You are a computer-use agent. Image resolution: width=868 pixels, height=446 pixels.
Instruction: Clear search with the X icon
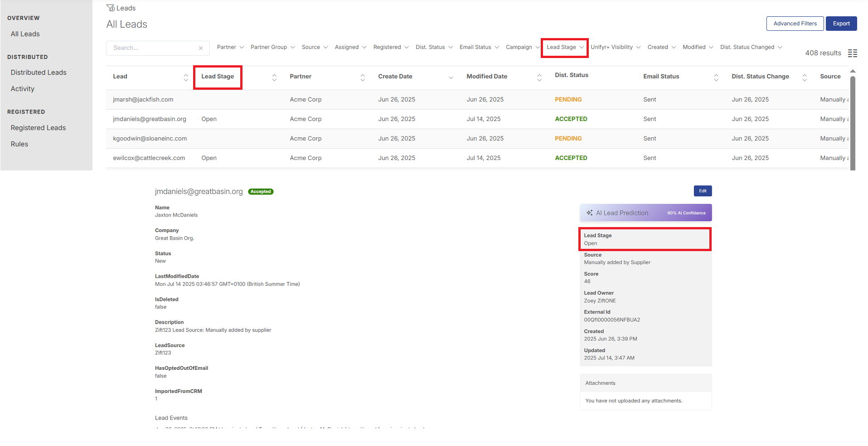click(x=201, y=48)
